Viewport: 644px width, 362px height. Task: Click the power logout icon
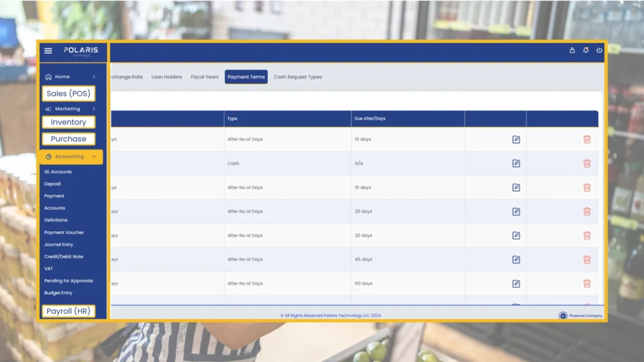[599, 50]
